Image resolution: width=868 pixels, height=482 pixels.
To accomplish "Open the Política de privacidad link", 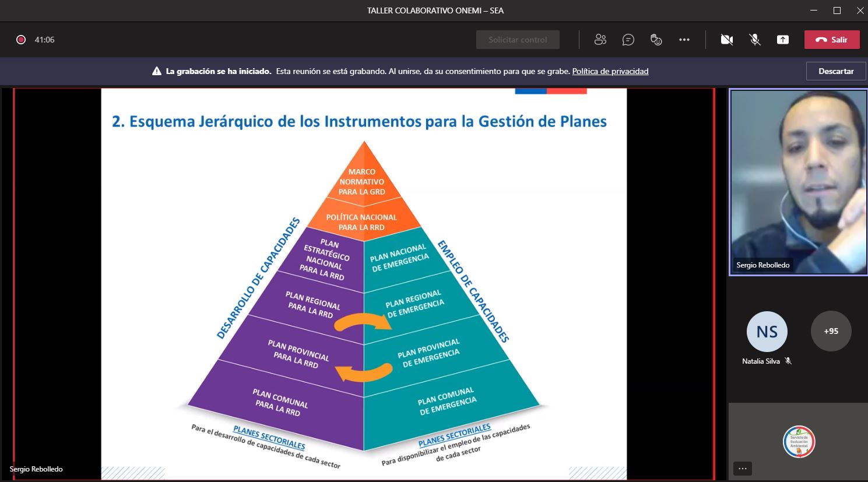I will tap(610, 71).
